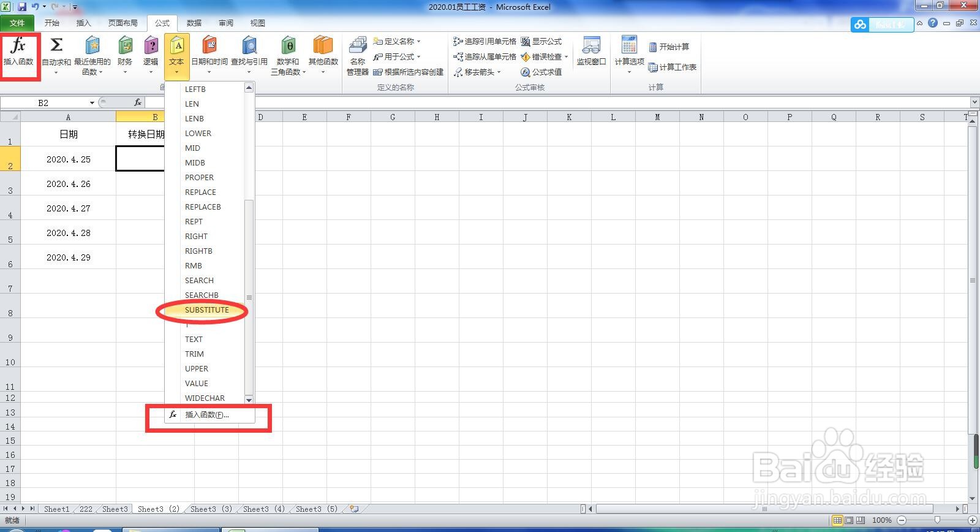
Task: Click the 100% zoom level button
Action: point(881,520)
